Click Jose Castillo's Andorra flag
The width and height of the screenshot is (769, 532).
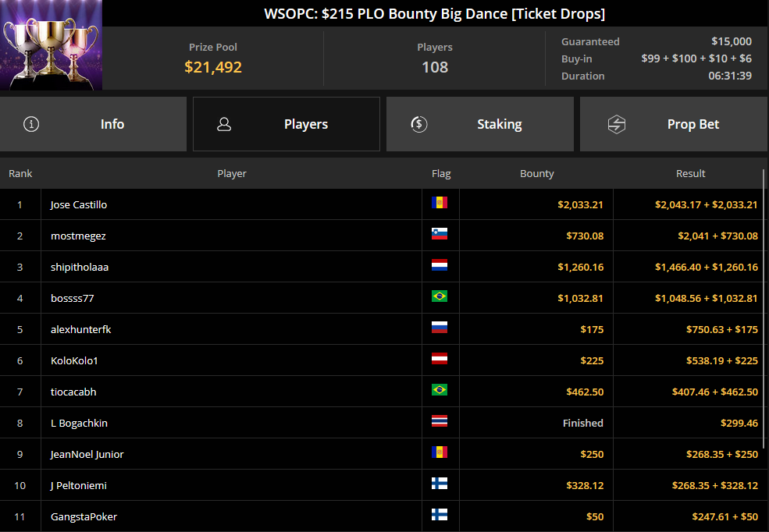(440, 202)
